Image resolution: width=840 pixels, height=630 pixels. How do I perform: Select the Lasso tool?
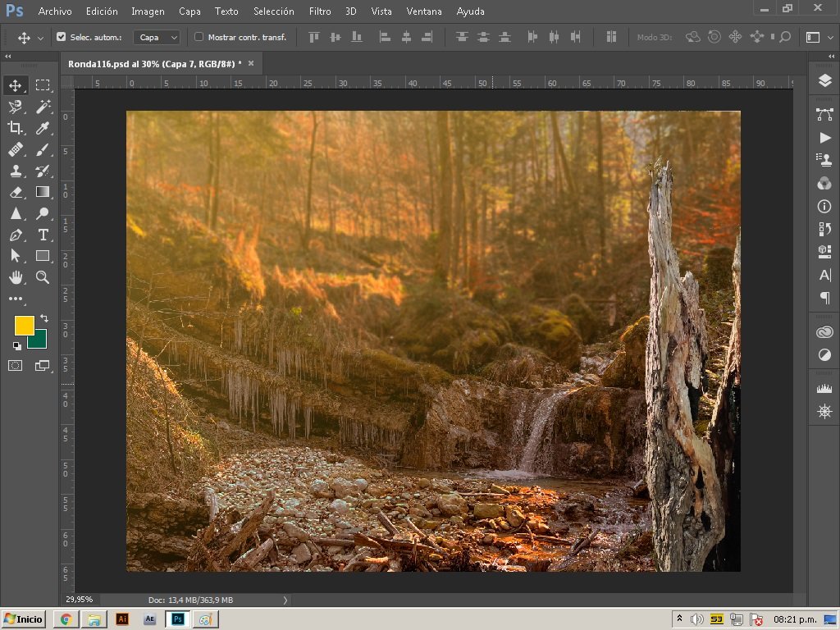point(15,107)
